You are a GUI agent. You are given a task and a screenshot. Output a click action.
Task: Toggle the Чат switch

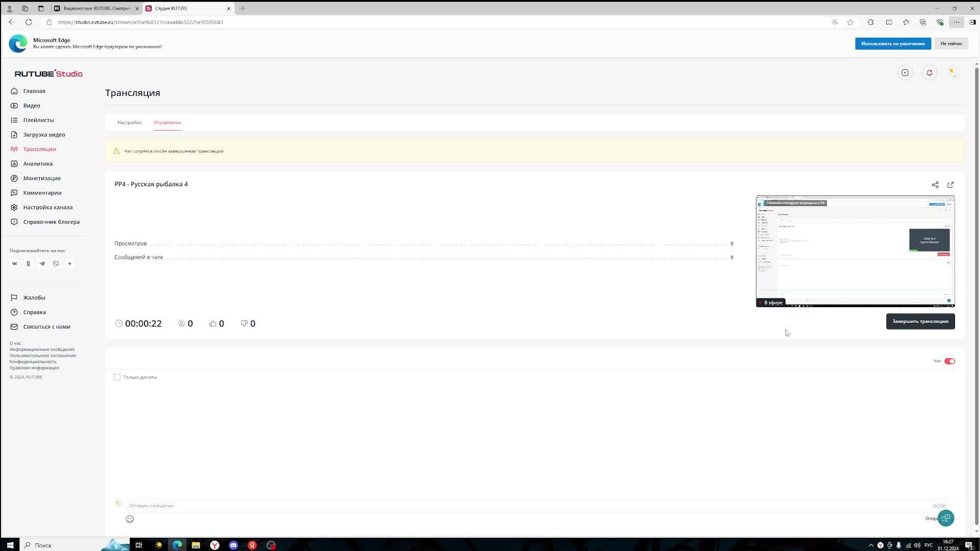click(949, 361)
